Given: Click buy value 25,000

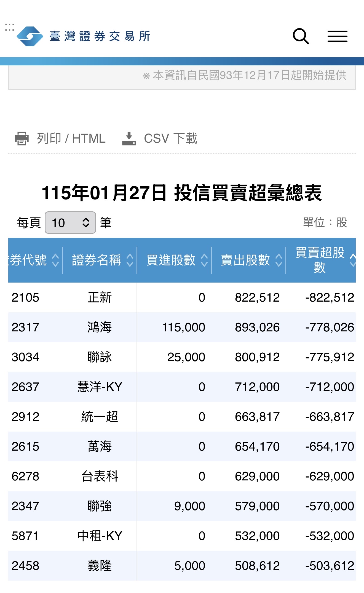Looking at the screenshot, I should pos(186,357).
